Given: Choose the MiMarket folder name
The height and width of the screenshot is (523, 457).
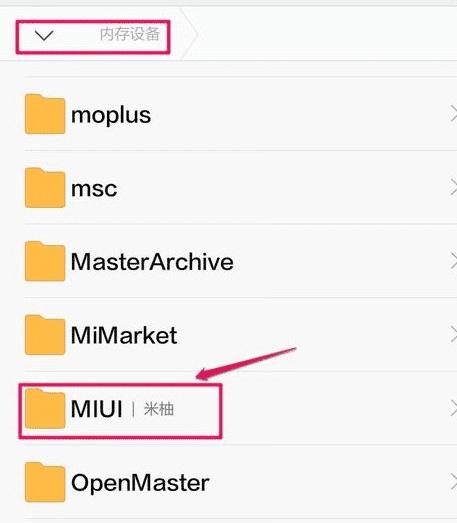Looking at the screenshot, I should pos(124,335).
